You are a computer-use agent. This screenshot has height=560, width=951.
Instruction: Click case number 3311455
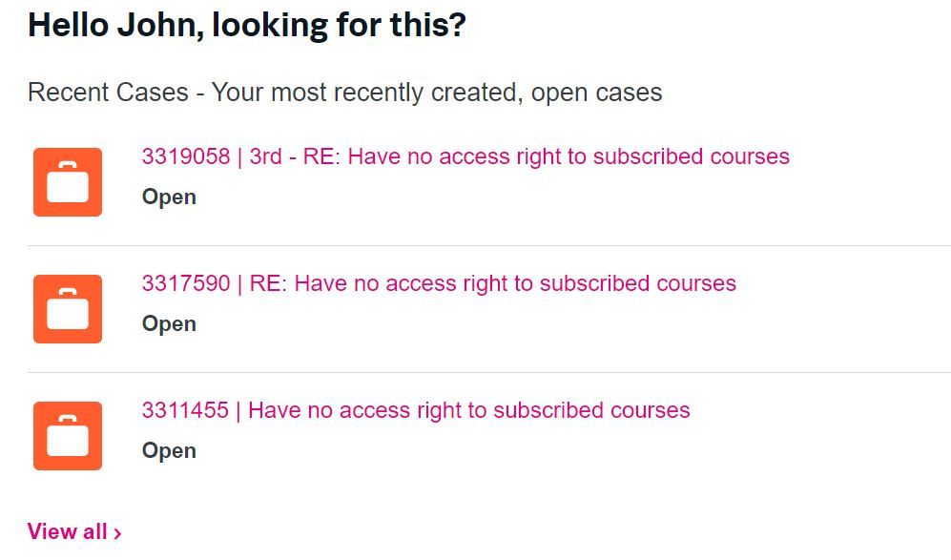click(185, 410)
